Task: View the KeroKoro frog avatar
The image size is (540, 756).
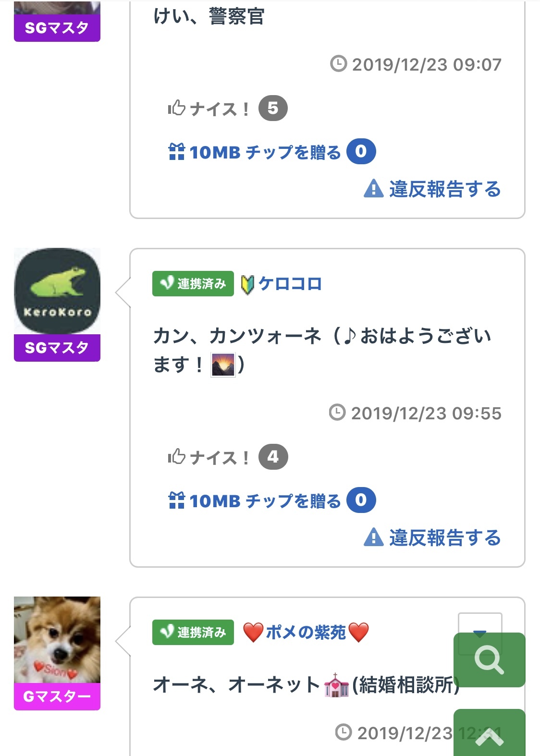Action: 57,291
